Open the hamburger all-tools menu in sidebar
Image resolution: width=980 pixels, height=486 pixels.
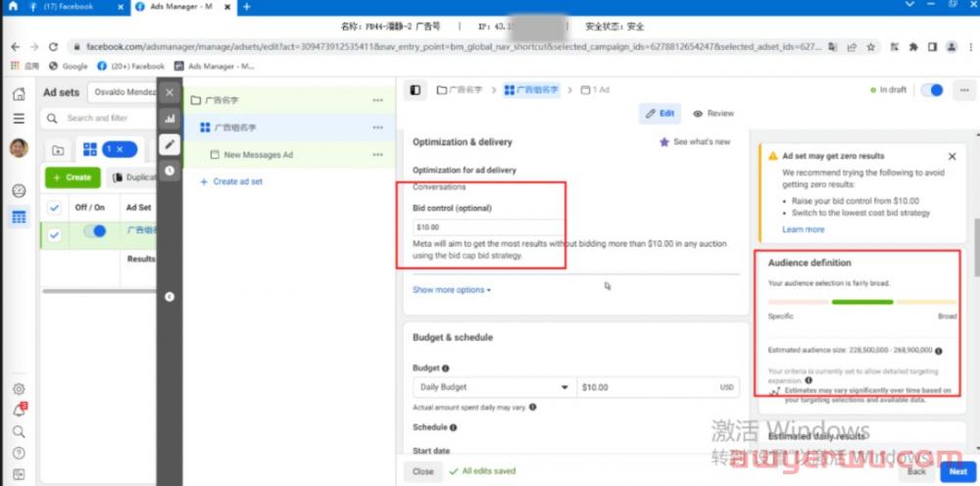coord(20,118)
